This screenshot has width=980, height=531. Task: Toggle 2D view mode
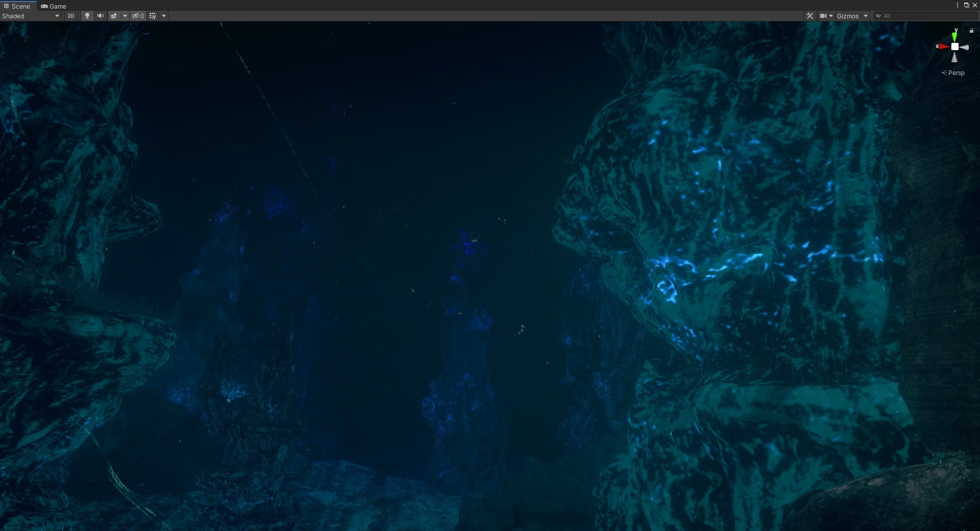coord(70,16)
